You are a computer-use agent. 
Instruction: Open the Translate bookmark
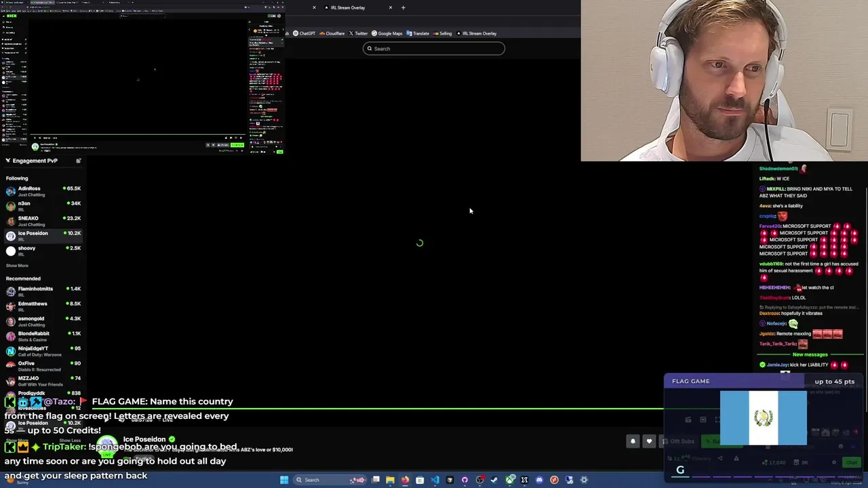[418, 33]
